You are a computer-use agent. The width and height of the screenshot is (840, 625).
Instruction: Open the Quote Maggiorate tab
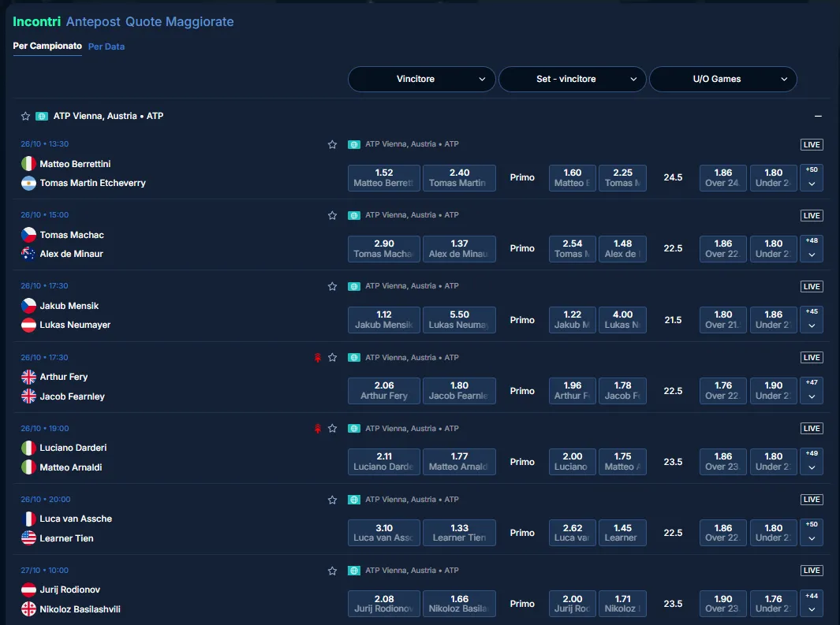(x=180, y=22)
